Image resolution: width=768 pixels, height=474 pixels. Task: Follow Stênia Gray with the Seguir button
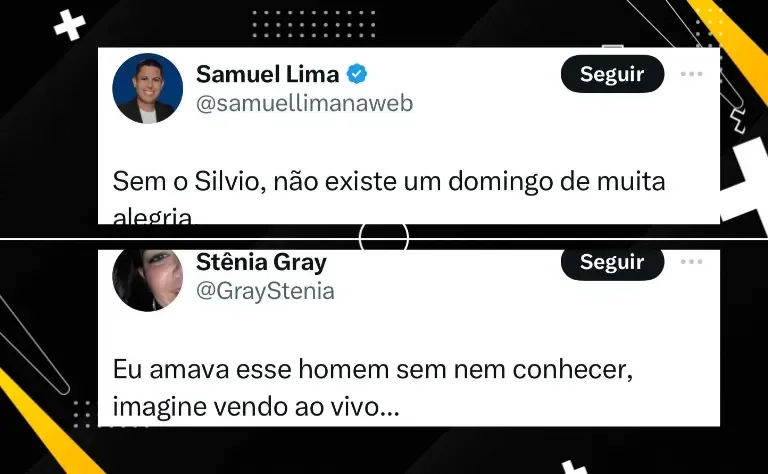click(x=612, y=263)
